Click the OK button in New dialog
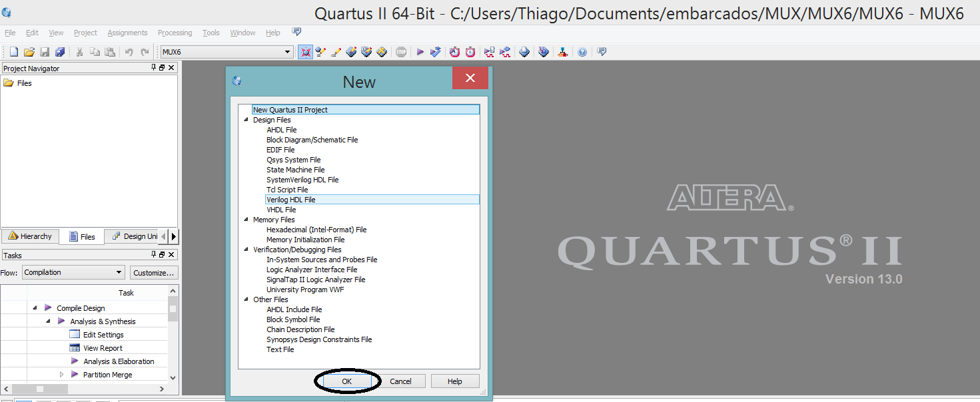This screenshot has width=980, height=402. (x=346, y=381)
